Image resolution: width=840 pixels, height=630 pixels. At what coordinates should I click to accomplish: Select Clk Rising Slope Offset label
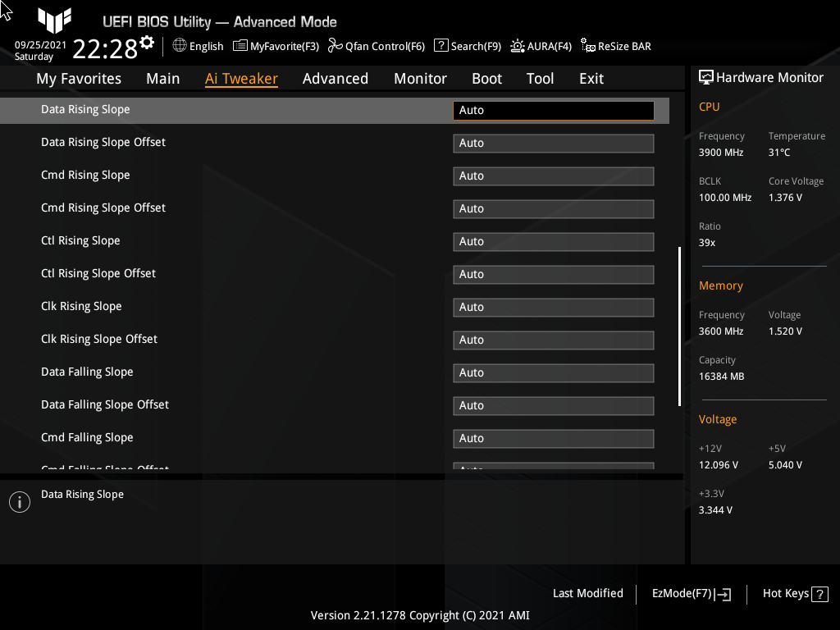point(99,339)
